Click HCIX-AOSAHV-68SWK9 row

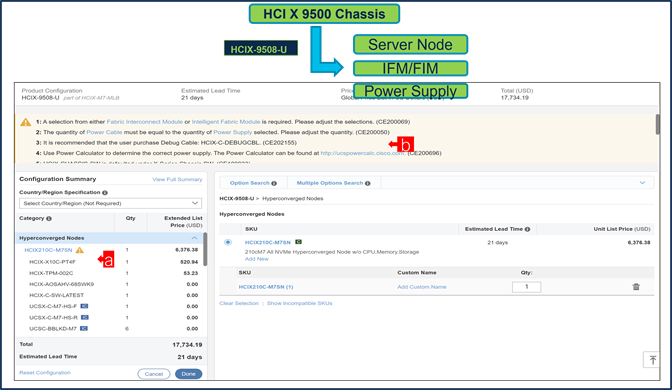(x=109, y=284)
